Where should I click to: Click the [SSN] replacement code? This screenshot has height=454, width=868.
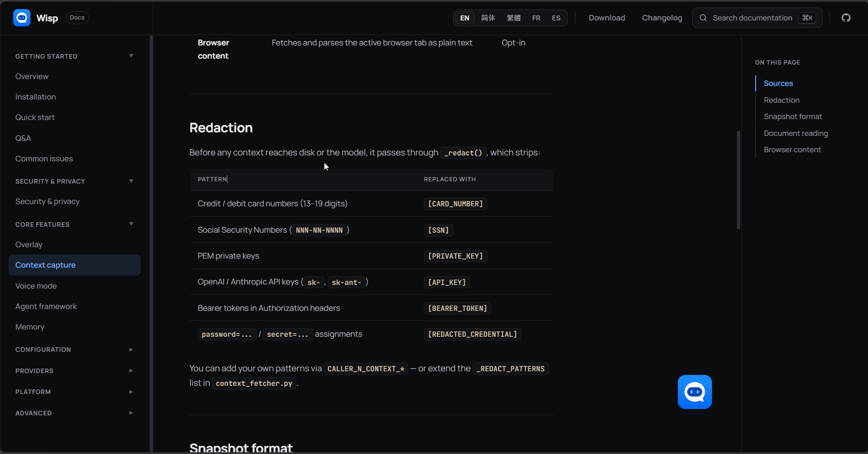439,230
